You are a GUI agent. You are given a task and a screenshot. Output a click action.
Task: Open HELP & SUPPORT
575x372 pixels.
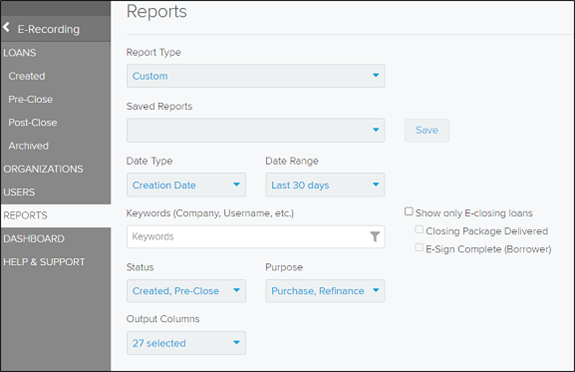tap(44, 262)
